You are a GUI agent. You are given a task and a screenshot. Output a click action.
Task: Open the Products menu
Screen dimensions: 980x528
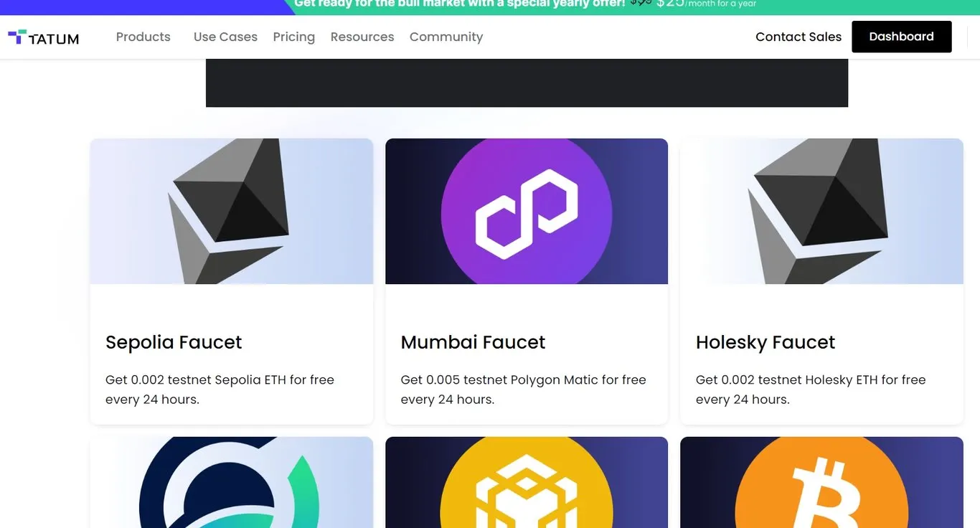[143, 37]
